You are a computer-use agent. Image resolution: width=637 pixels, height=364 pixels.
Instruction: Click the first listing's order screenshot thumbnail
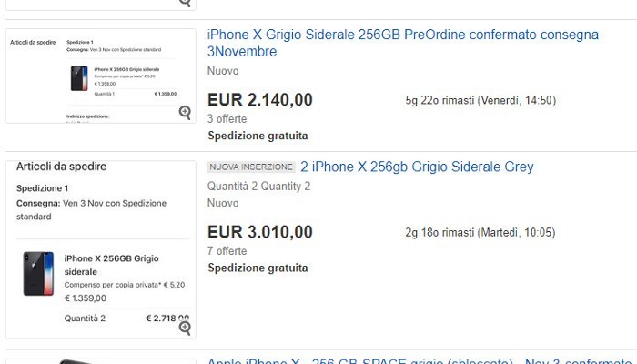[100, 76]
